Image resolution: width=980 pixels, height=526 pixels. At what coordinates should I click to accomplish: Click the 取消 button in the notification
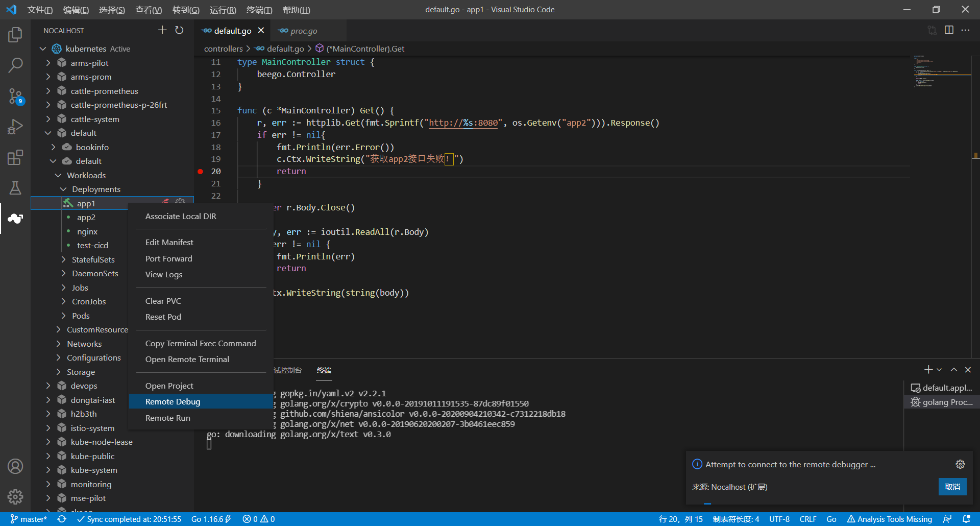(952, 487)
